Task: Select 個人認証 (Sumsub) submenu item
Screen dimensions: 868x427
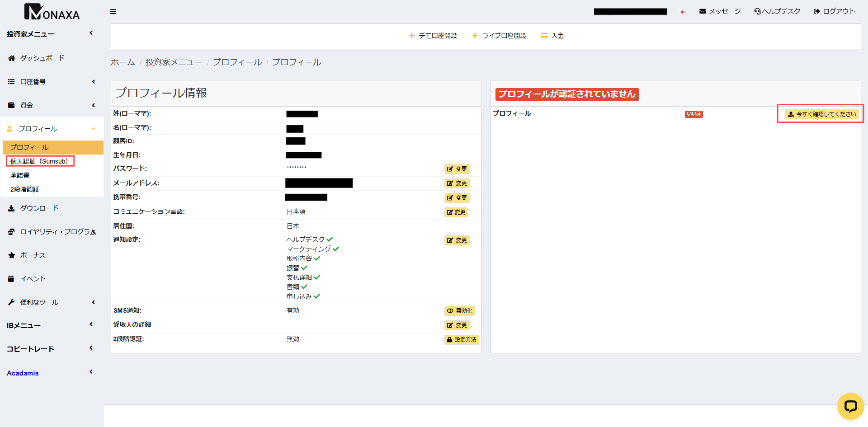Action: (39, 161)
